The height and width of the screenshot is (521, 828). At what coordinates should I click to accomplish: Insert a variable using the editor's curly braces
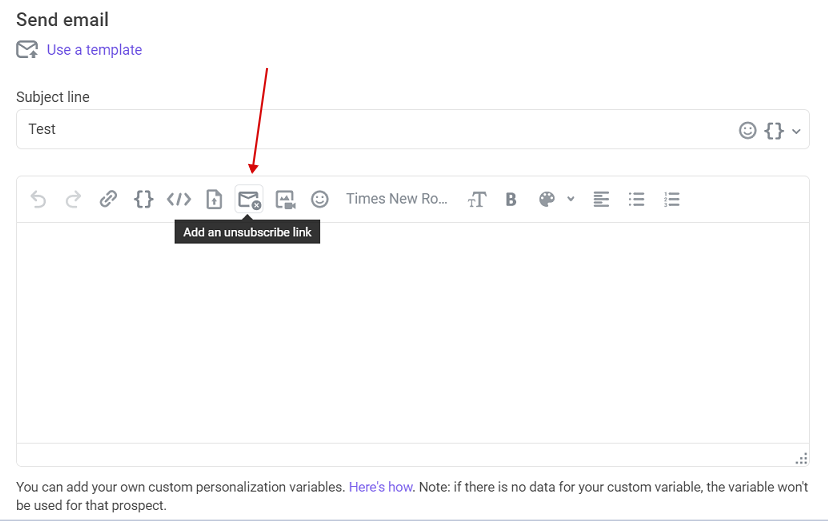click(144, 199)
